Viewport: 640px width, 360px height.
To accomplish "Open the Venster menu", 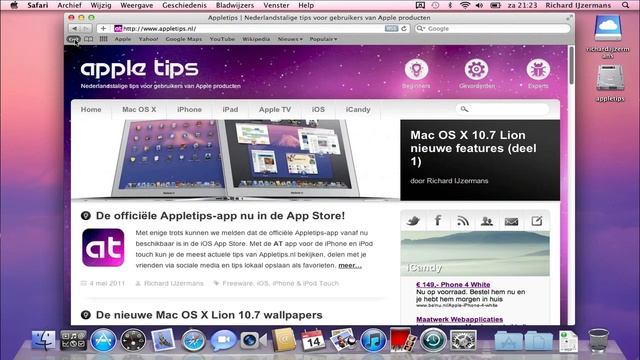I will tap(276, 5).
